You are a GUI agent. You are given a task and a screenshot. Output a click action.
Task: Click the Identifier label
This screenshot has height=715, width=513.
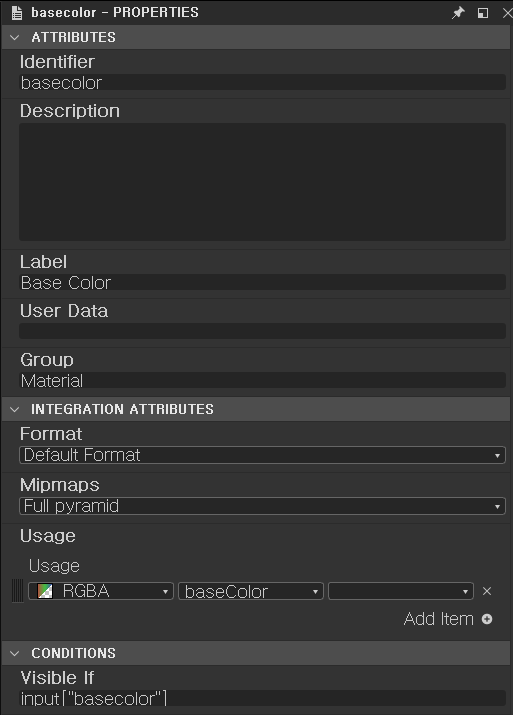click(x=57, y=62)
